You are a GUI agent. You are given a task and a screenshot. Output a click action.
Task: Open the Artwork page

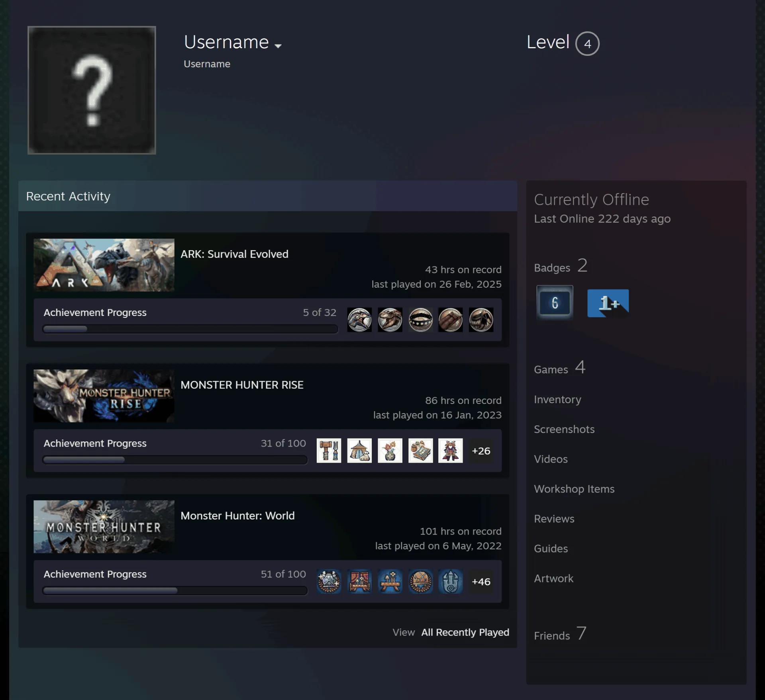pyautogui.click(x=553, y=578)
